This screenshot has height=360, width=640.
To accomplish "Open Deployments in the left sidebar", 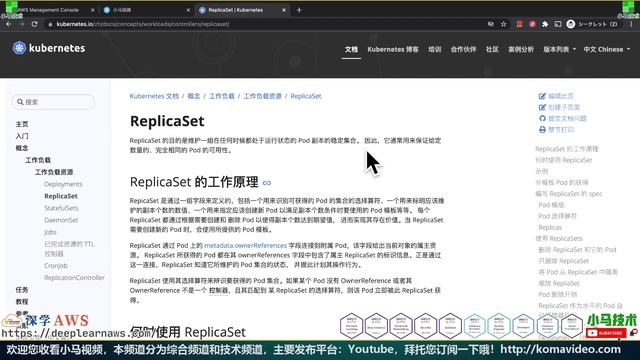I will tap(63, 184).
